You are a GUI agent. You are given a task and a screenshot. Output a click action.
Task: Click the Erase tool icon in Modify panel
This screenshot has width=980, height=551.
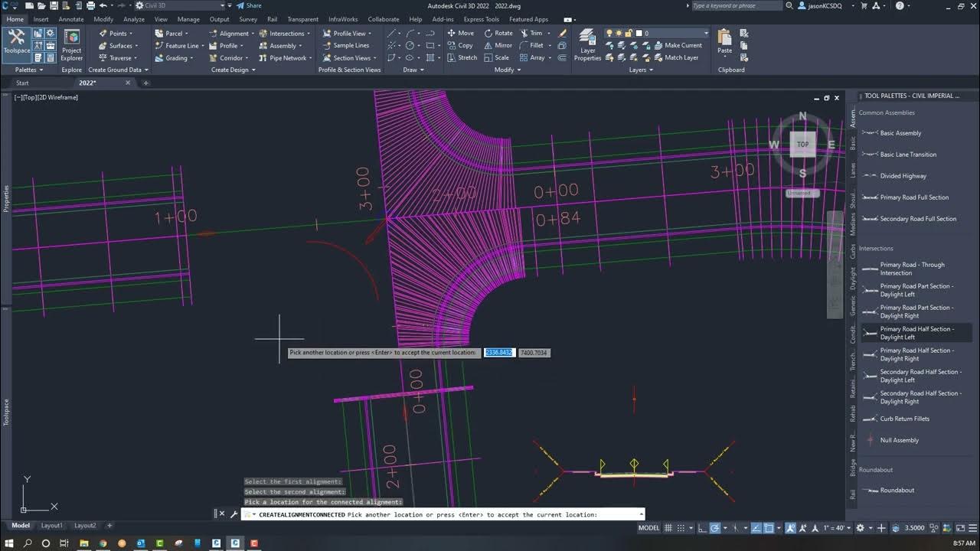[x=563, y=33]
